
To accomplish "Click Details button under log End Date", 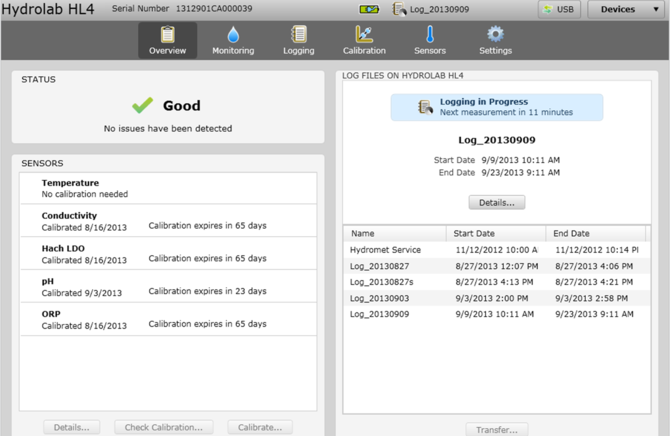I will (497, 203).
